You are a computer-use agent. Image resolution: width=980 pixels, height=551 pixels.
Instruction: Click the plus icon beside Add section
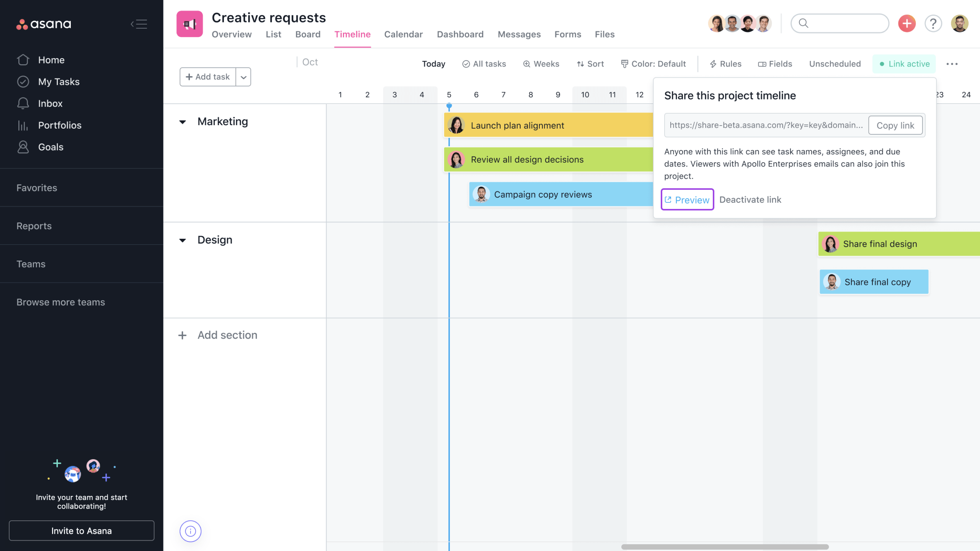[x=182, y=336]
